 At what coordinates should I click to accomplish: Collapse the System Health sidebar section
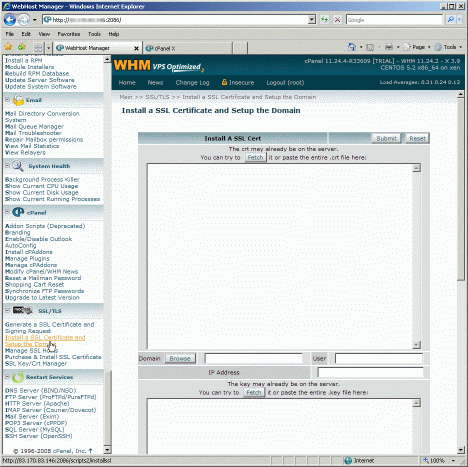(7, 165)
